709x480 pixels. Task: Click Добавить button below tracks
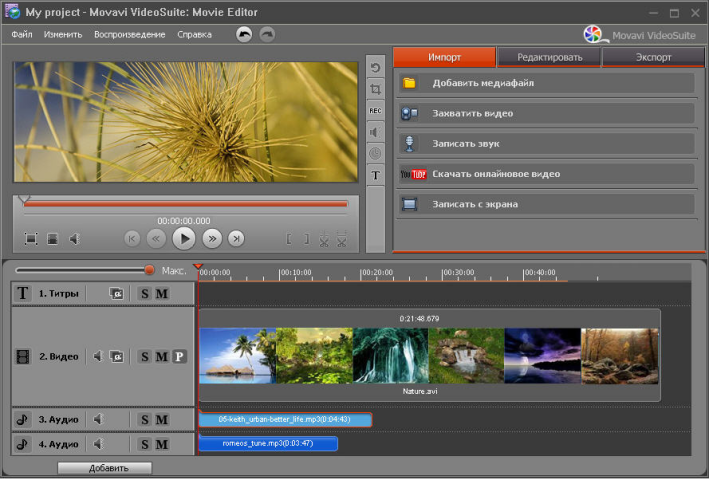click(x=105, y=468)
